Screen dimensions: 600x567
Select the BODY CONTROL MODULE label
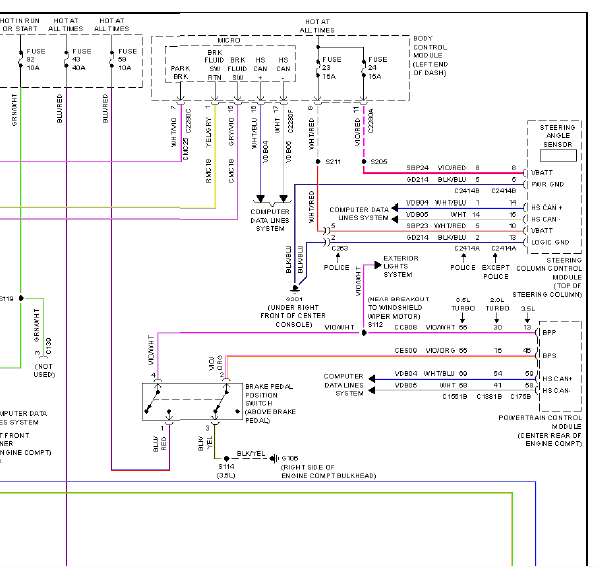[x=428, y=47]
